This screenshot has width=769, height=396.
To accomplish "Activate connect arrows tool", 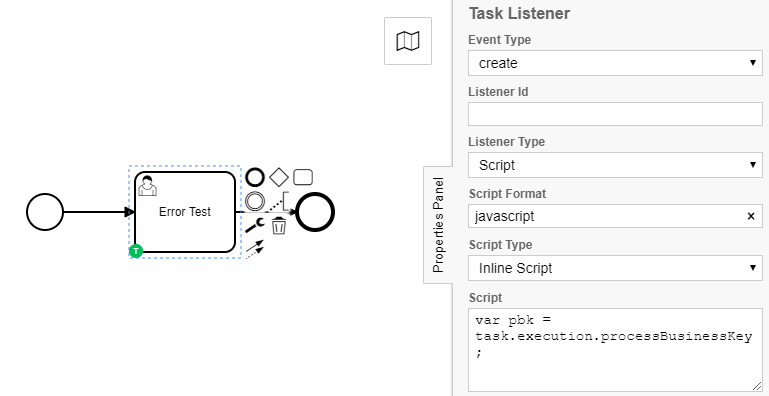I will click(255, 249).
